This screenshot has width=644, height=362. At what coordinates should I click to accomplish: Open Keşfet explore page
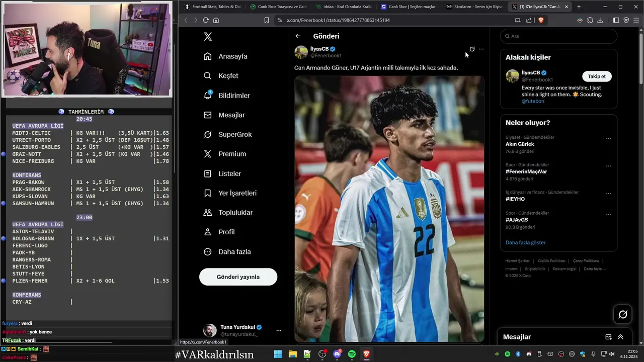coord(221,76)
